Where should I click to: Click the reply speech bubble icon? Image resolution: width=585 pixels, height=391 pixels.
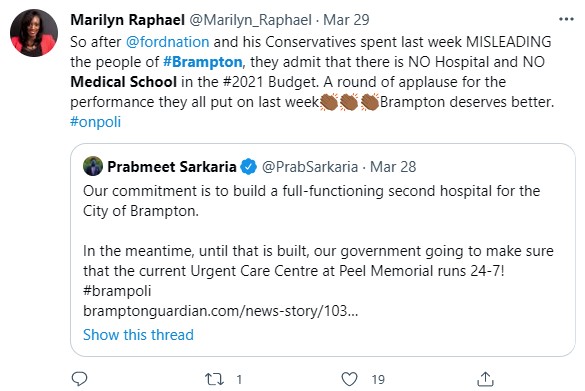[x=79, y=379]
